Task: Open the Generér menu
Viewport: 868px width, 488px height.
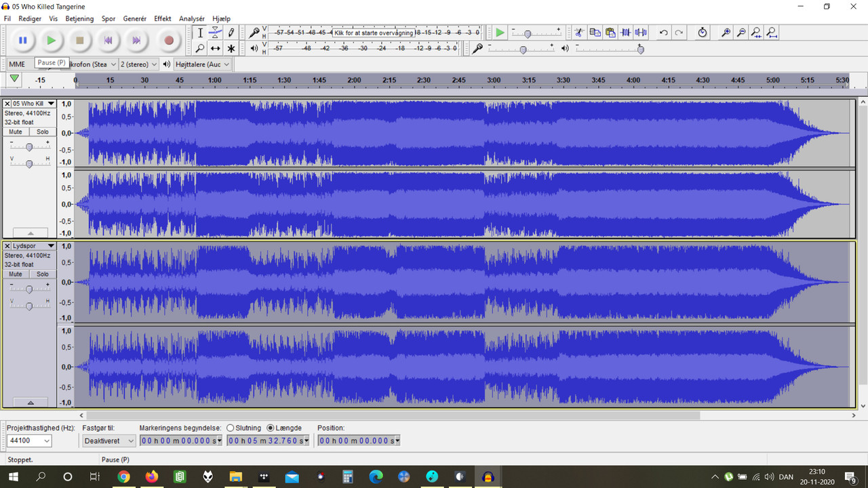Action: (135, 19)
